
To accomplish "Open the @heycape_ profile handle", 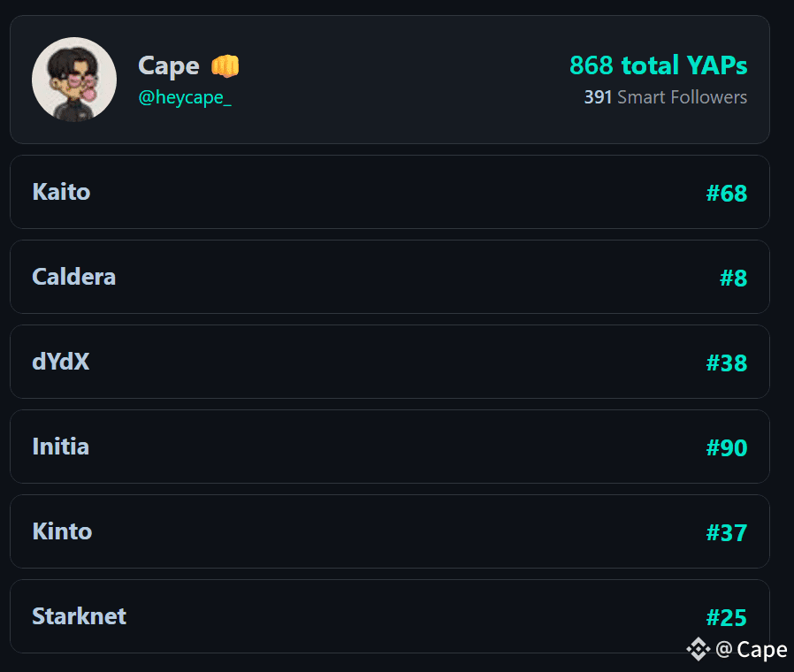I will [x=187, y=98].
